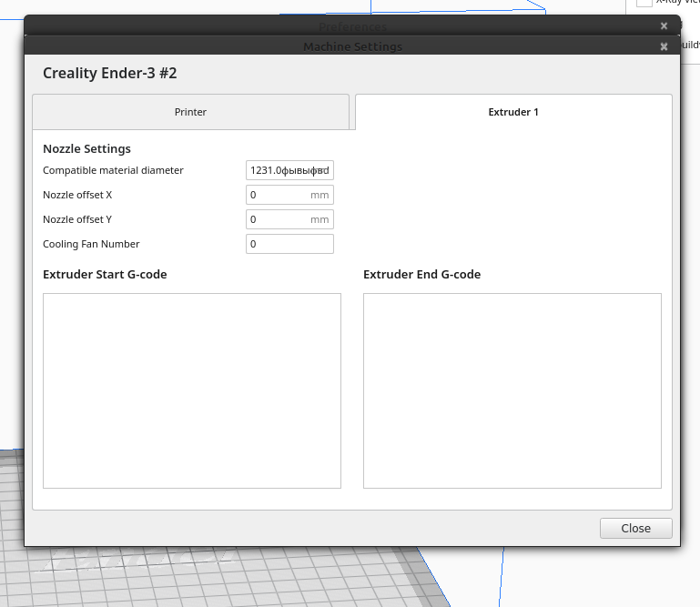
Task: Click the Extruder End G-code heading
Action: coord(421,274)
